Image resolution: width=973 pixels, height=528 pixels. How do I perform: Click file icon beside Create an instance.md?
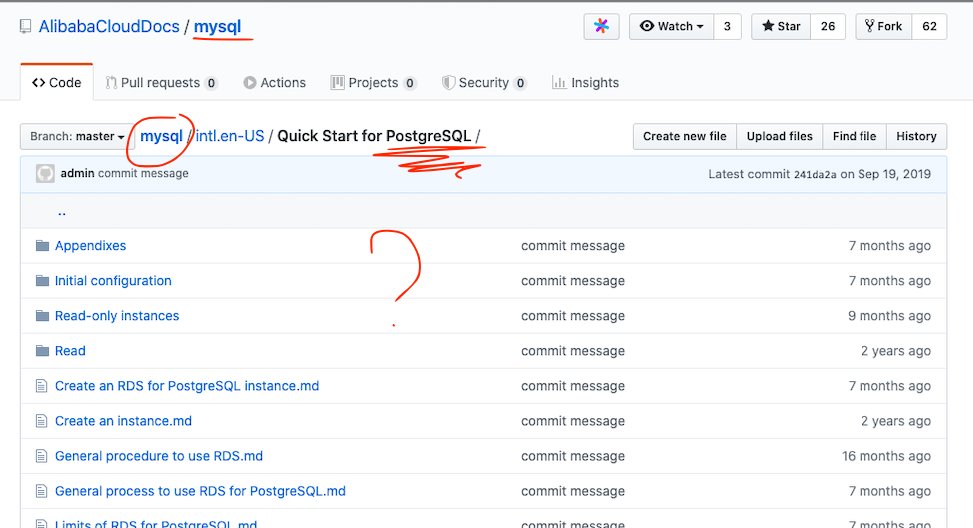[x=42, y=421]
